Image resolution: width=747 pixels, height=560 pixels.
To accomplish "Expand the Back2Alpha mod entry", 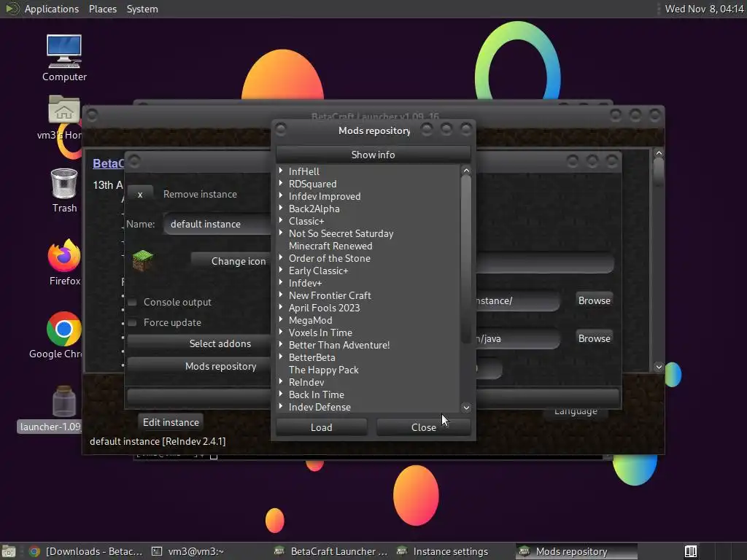I will pyautogui.click(x=281, y=208).
